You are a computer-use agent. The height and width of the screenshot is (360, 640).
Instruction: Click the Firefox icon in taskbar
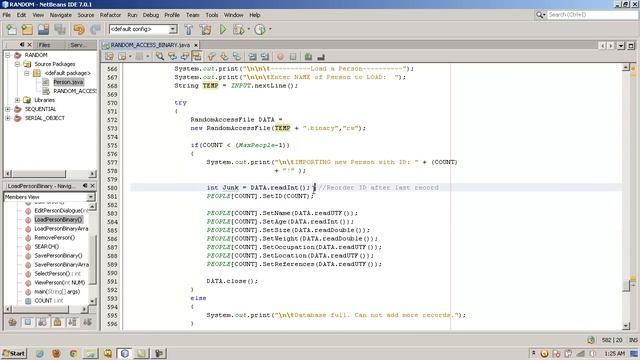click(56, 353)
